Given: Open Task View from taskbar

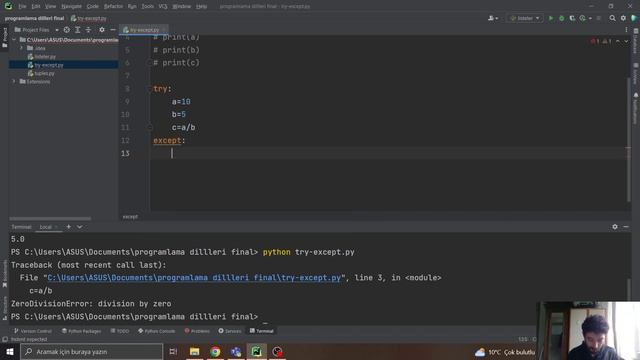Looking at the screenshot, I should [x=173, y=351].
